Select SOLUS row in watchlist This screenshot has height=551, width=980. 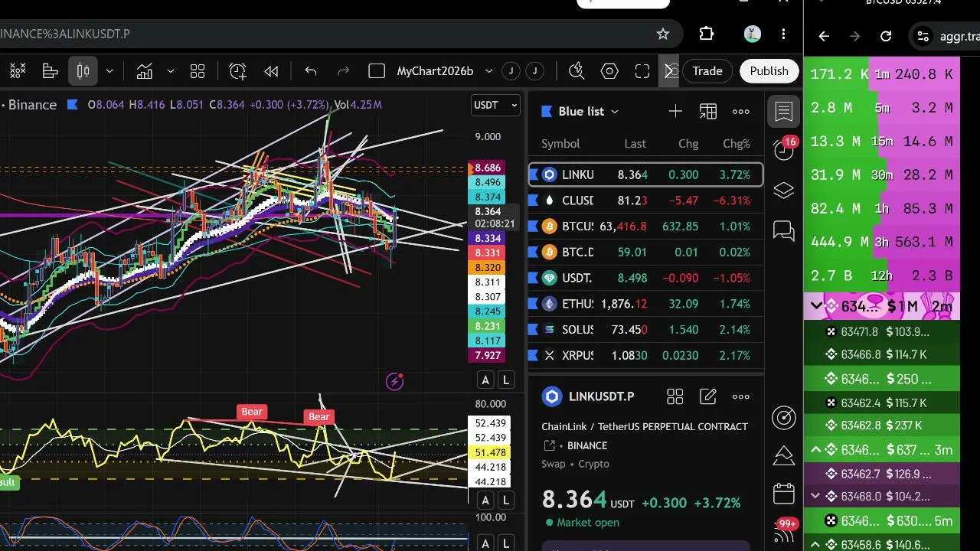point(645,330)
